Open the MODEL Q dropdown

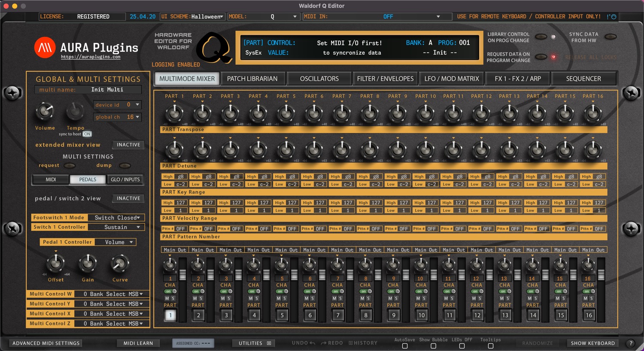(x=263, y=17)
